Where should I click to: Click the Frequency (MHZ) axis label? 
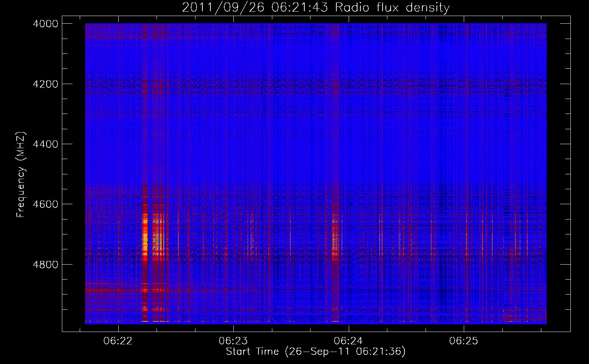[x=21, y=175]
